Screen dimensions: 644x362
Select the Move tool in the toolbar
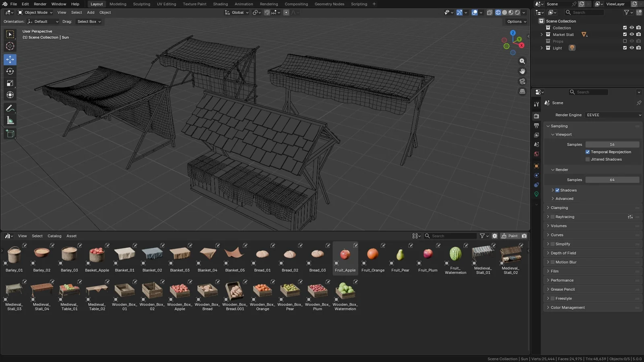[x=10, y=59]
